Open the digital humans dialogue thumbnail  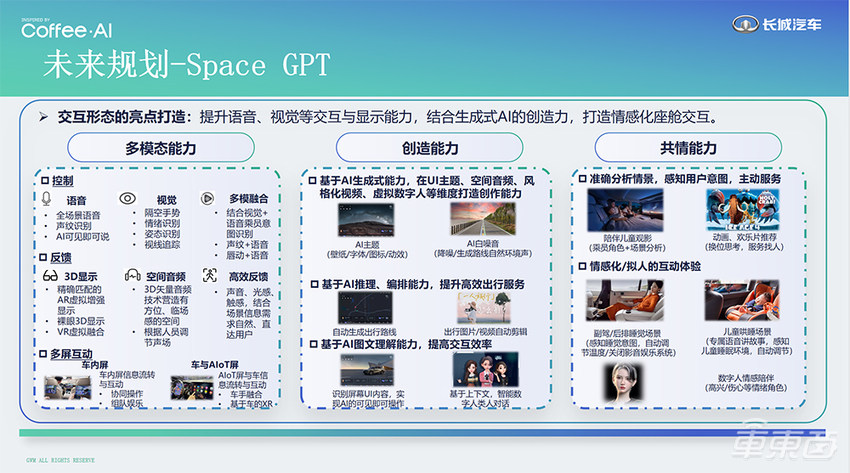coord(486,370)
